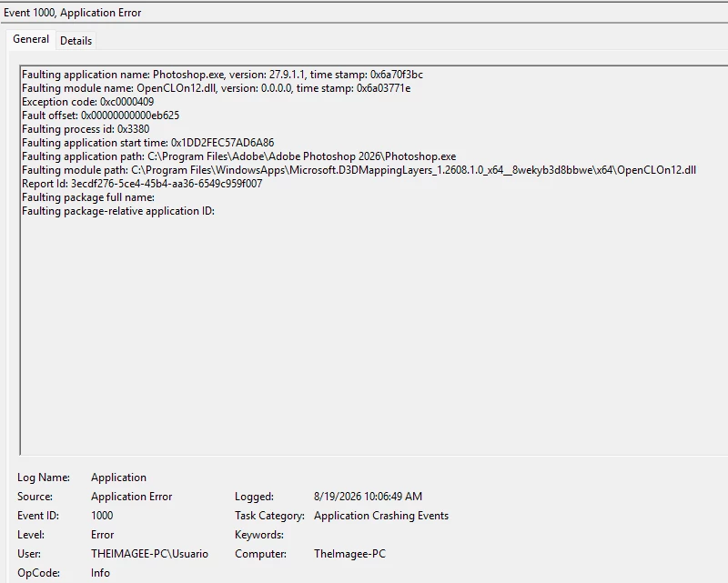The image size is (728, 583).
Task: Click the Computer value TheImagee-PC
Action: point(349,553)
